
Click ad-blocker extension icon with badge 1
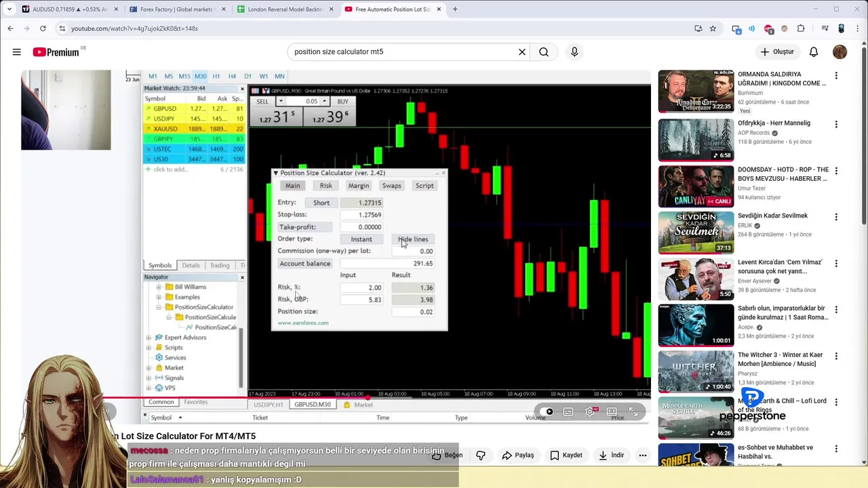(768, 28)
